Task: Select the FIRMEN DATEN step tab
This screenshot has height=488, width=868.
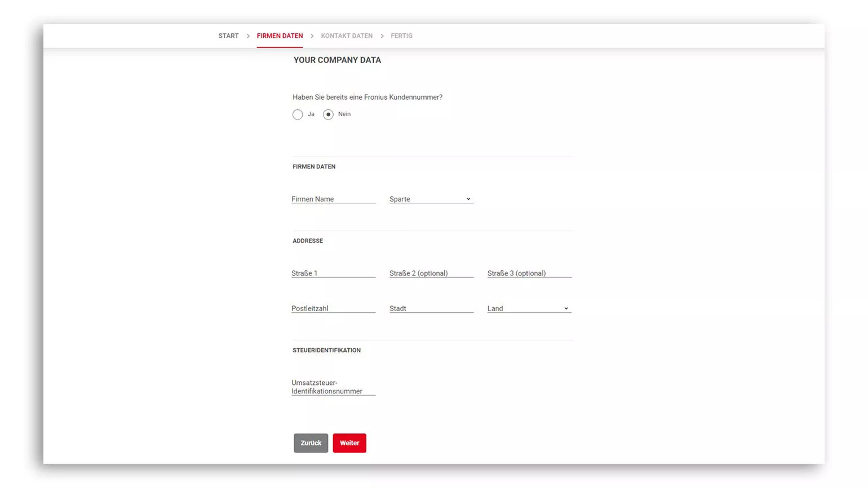Action: (280, 36)
